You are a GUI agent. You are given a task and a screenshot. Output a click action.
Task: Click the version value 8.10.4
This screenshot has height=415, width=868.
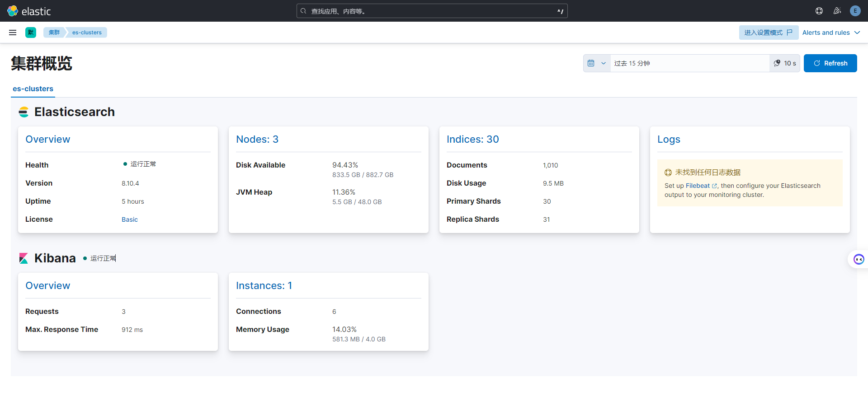click(x=130, y=183)
